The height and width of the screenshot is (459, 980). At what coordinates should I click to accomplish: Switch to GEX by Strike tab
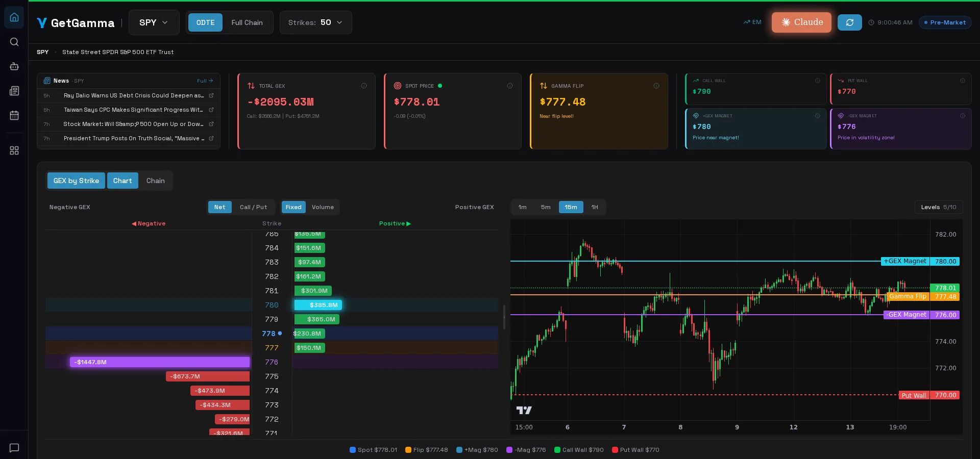tap(76, 181)
